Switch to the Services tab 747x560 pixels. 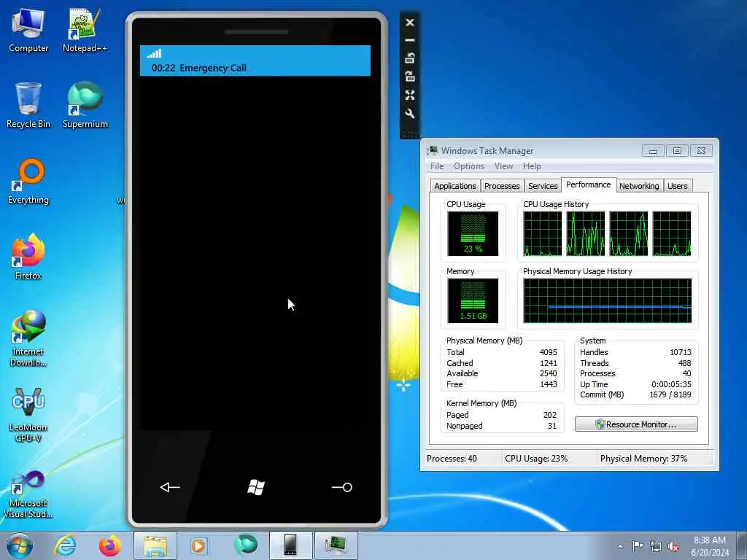(x=543, y=186)
